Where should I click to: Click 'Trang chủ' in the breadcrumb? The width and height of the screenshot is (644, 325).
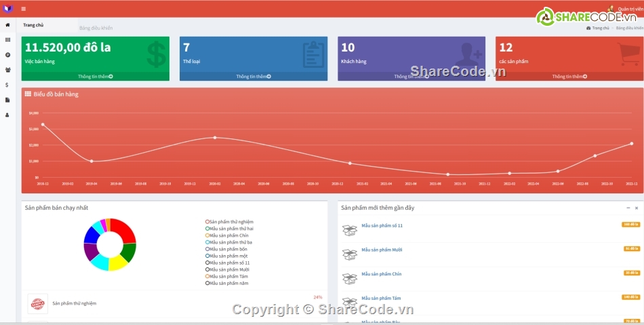click(x=600, y=28)
